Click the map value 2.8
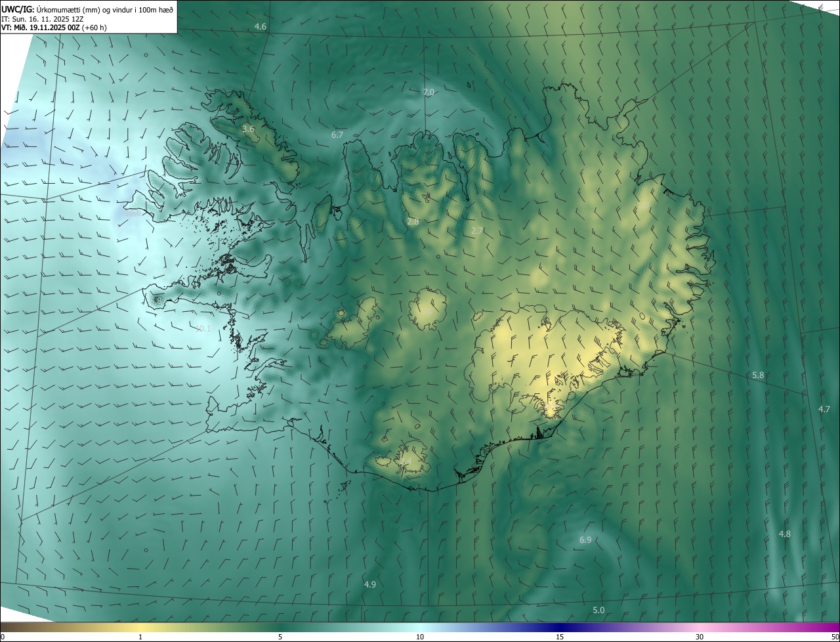Screen dimensions: 840x642 [413, 222]
